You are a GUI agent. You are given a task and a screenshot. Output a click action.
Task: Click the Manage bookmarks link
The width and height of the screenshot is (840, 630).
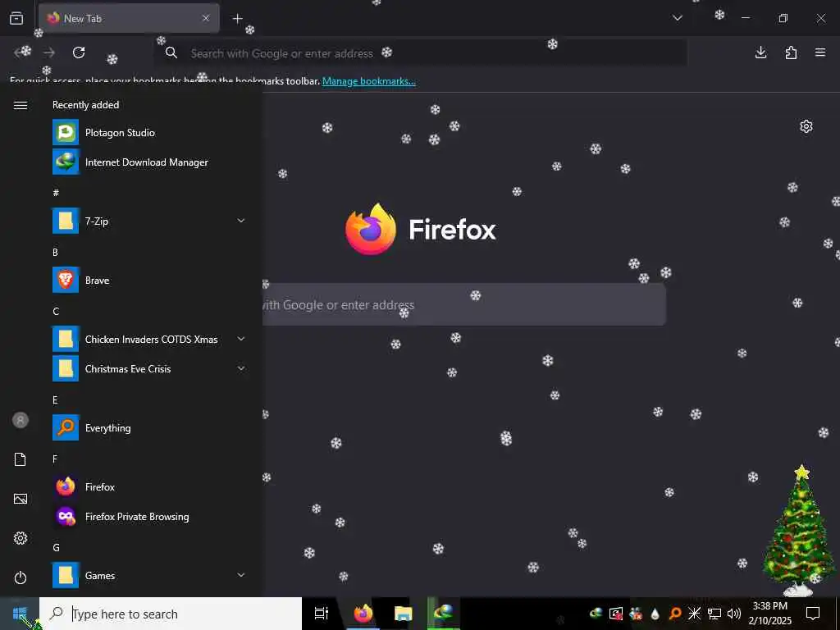click(x=368, y=81)
